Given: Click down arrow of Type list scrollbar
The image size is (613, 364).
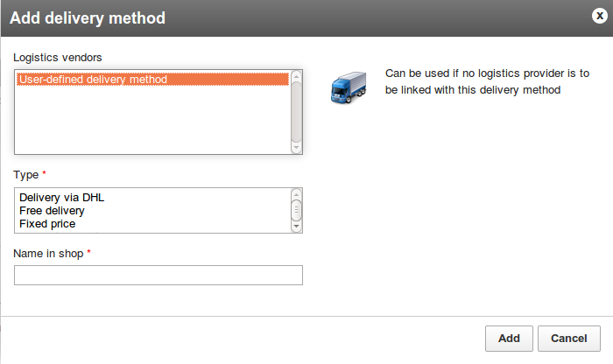Looking at the screenshot, I should coord(296,226).
